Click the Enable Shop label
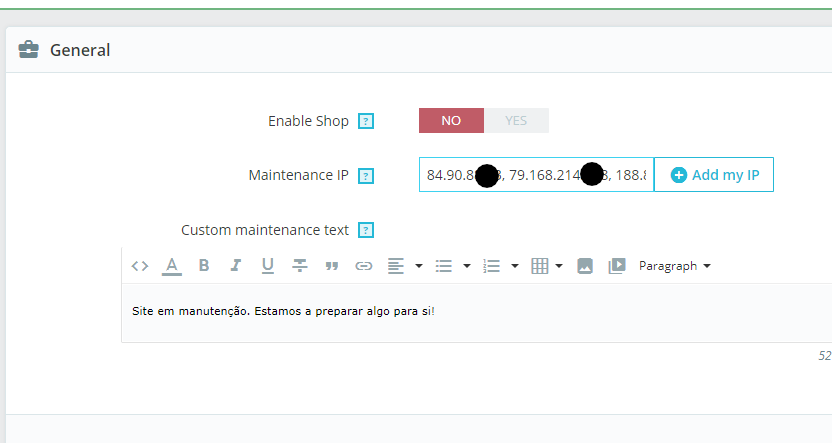832x443 pixels. click(x=308, y=121)
